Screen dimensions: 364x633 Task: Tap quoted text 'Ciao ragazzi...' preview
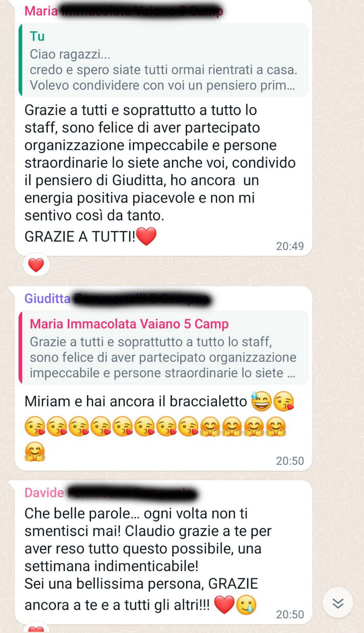[70, 54]
